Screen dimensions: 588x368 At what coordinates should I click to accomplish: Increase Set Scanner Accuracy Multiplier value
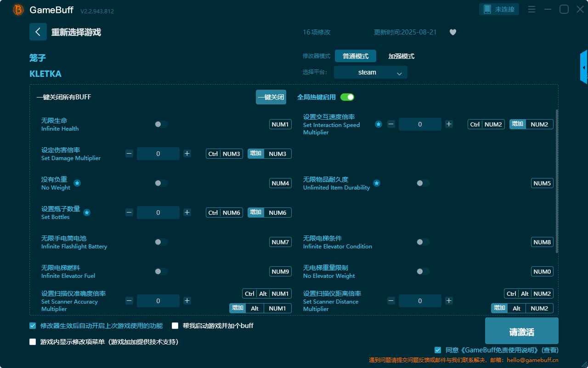187,301
